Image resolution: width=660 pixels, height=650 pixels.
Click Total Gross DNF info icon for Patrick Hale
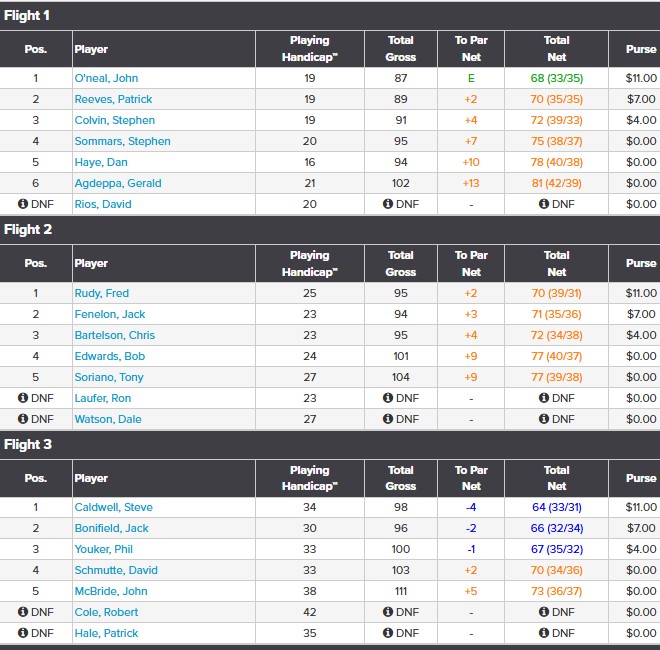[x=388, y=633]
